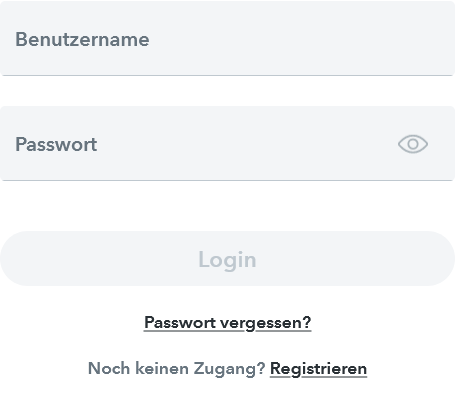Place cursor in the password text box
This screenshot has height=396, width=455.
[x=227, y=144]
